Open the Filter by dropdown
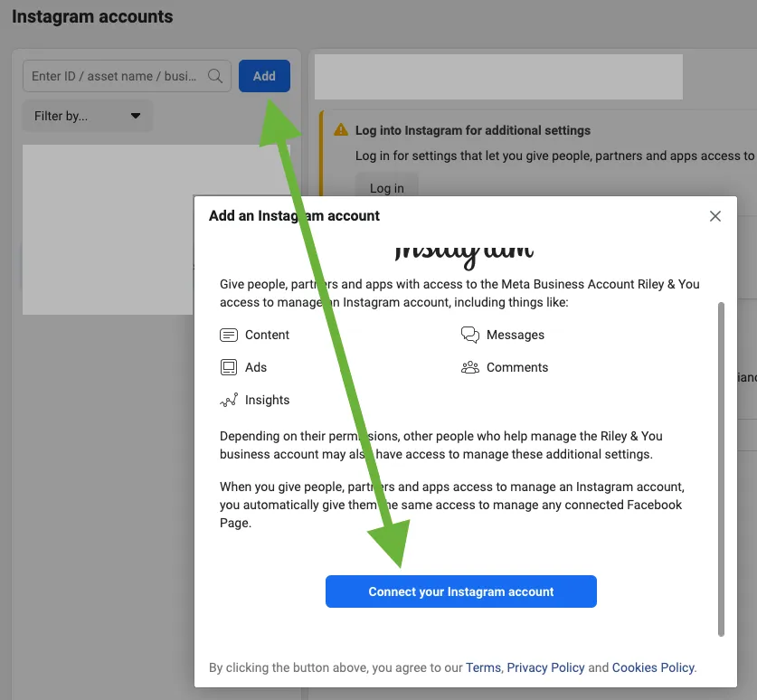The width and height of the screenshot is (757, 700). 88,116
